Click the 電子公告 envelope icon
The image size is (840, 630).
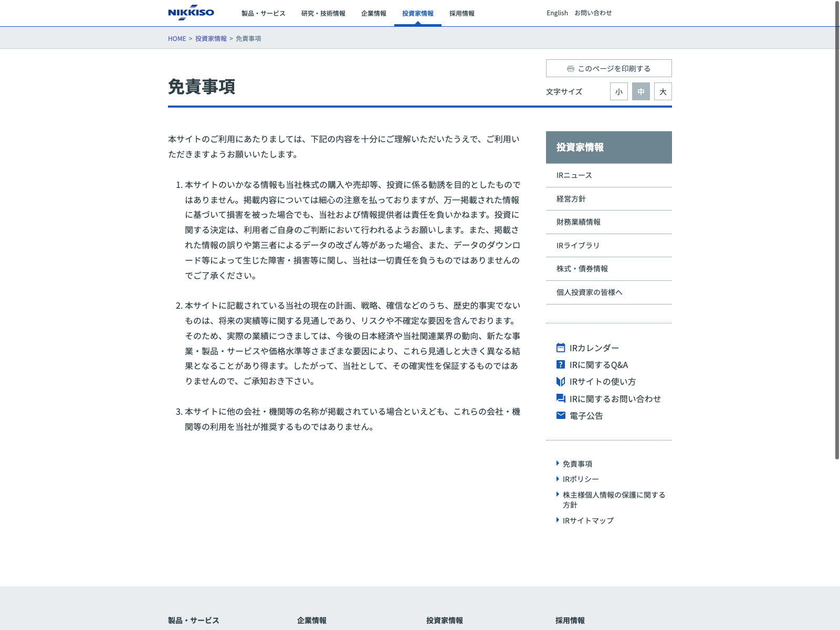[561, 415]
